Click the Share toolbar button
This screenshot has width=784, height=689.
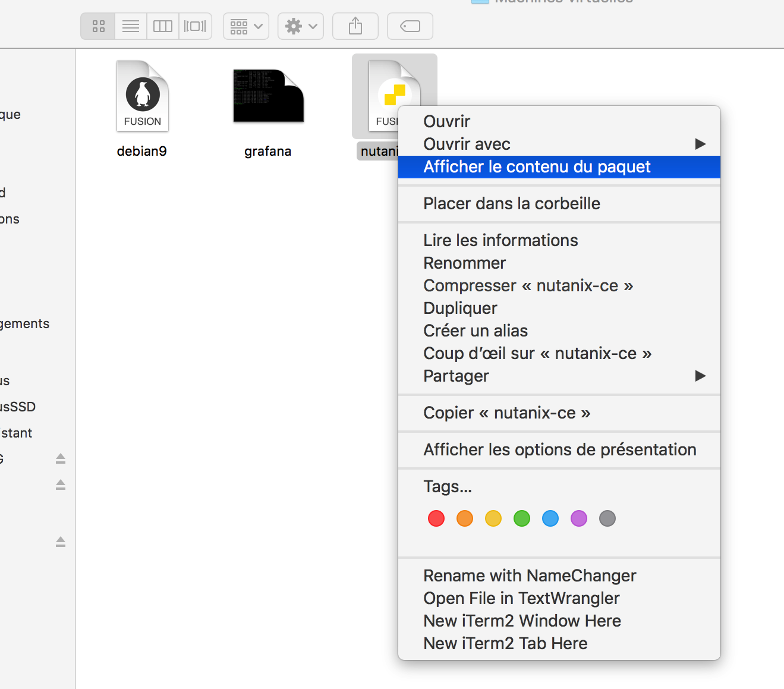355,26
